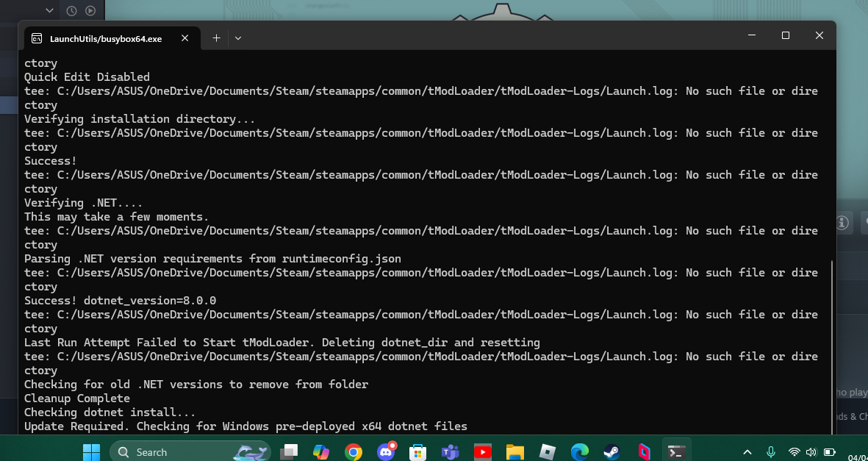Open the Windows Start menu
The width and height of the screenshot is (868, 461).
tap(91, 451)
